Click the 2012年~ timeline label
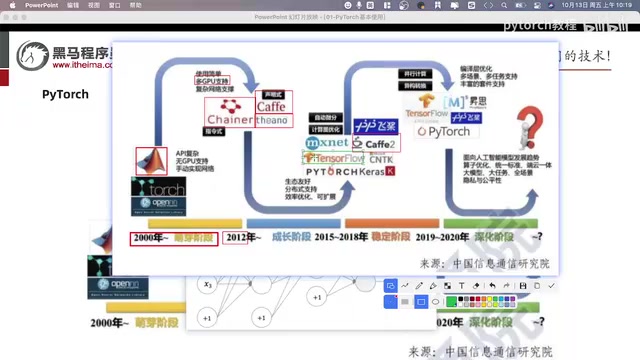Image resolution: width=640 pixels, height=360 pixels. coord(243,237)
